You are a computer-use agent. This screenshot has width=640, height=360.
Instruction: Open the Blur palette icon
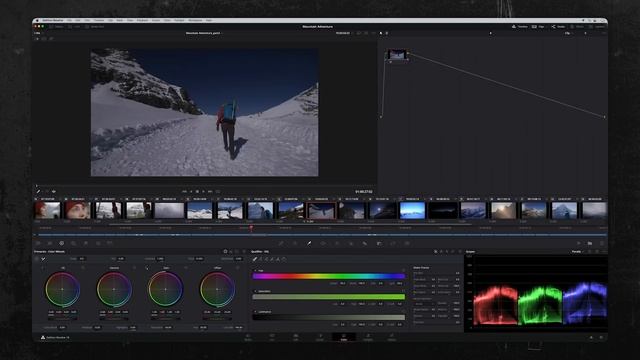tap(364, 243)
